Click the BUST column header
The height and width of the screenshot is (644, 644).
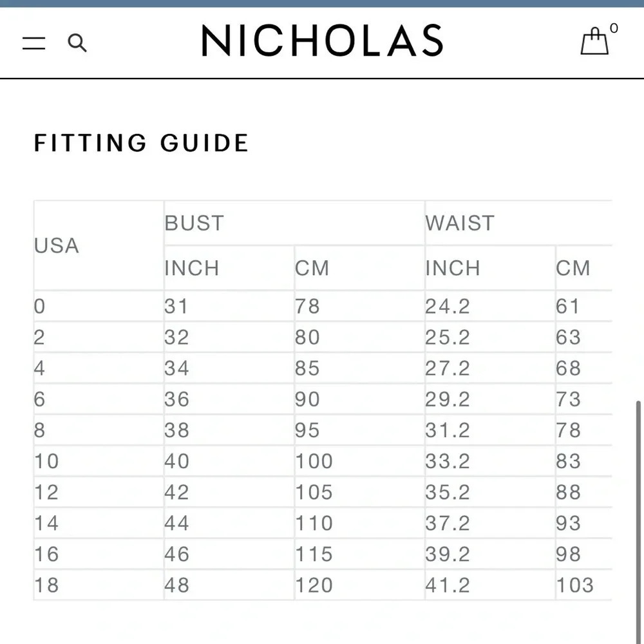[x=194, y=223]
